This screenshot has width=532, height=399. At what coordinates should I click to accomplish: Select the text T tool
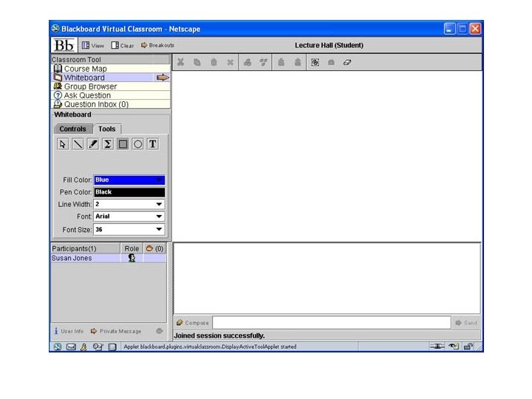pos(153,144)
